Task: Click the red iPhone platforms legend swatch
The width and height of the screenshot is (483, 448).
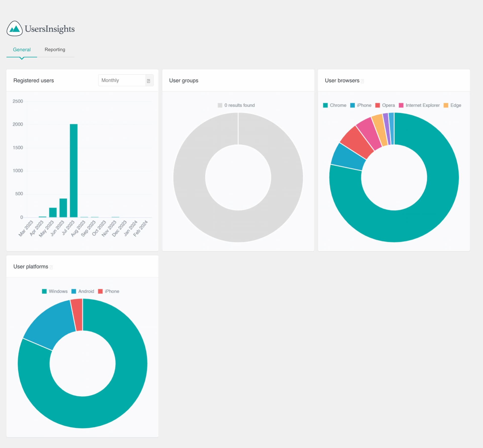Action: [x=100, y=291]
